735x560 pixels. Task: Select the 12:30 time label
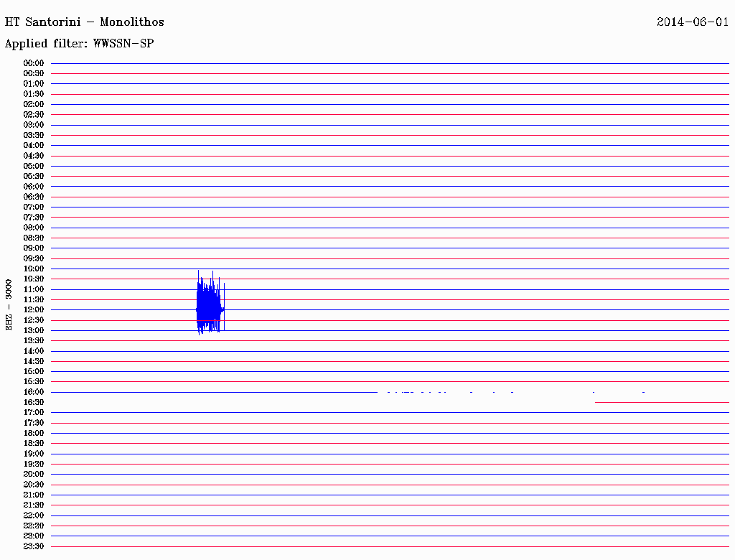[x=34, y=320]
